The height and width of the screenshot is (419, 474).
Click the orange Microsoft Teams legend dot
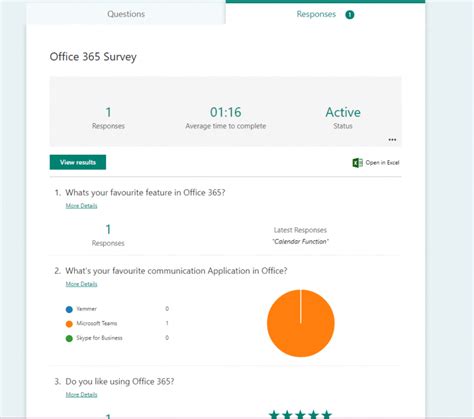pos(69,324)
